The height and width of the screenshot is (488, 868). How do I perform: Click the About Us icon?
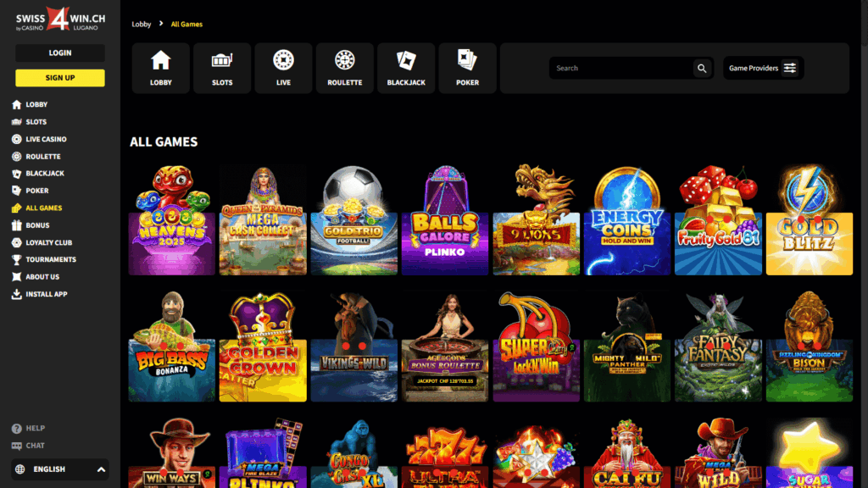(17, 277)
